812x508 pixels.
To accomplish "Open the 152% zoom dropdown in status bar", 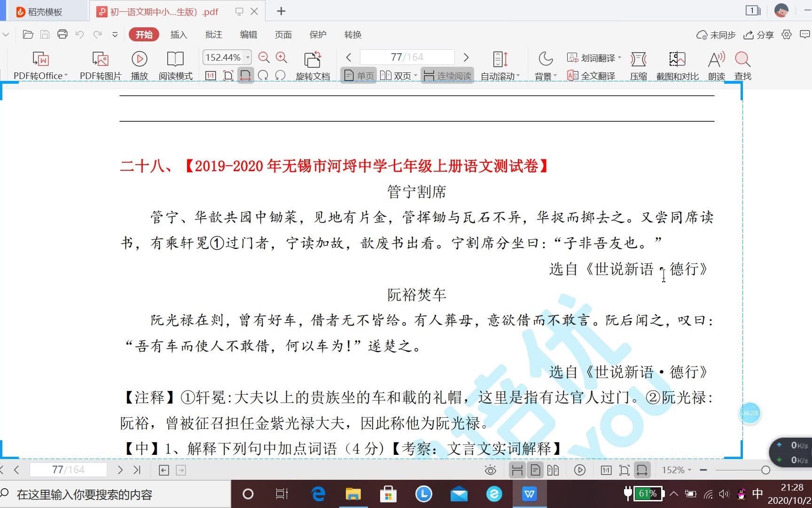I will [676, 470].
